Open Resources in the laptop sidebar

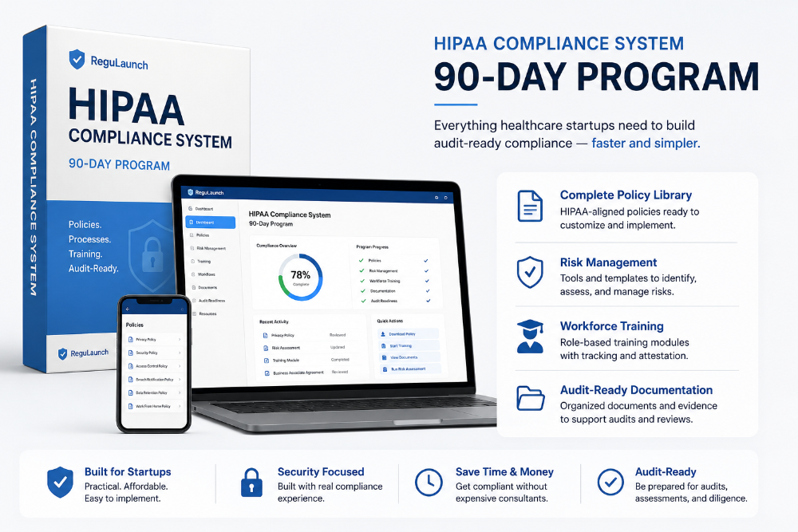pyautogui.click(x=204, y=313)
